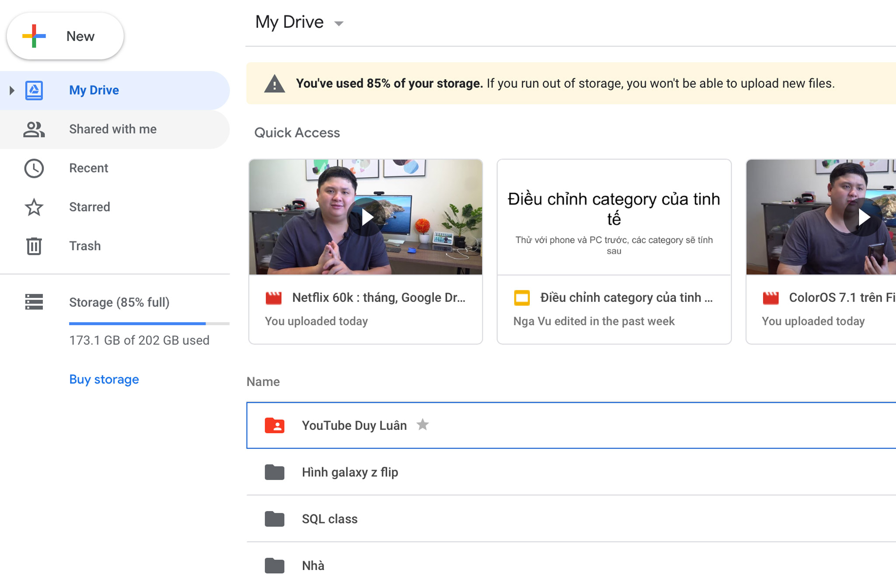896x588 pixels.
Task: Open the My Drive title dropdown arrow
Action: 339,24
